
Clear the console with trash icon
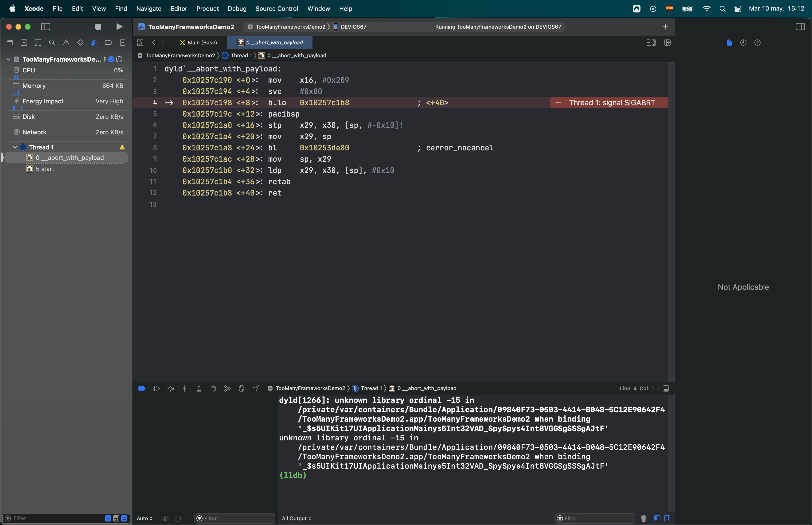pos(643,518)
